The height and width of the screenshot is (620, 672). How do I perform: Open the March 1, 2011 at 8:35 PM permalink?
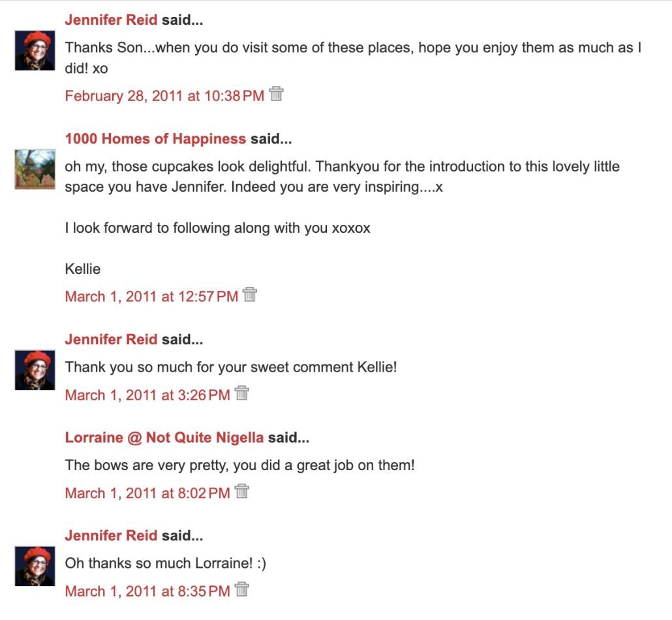click(147, 592)
